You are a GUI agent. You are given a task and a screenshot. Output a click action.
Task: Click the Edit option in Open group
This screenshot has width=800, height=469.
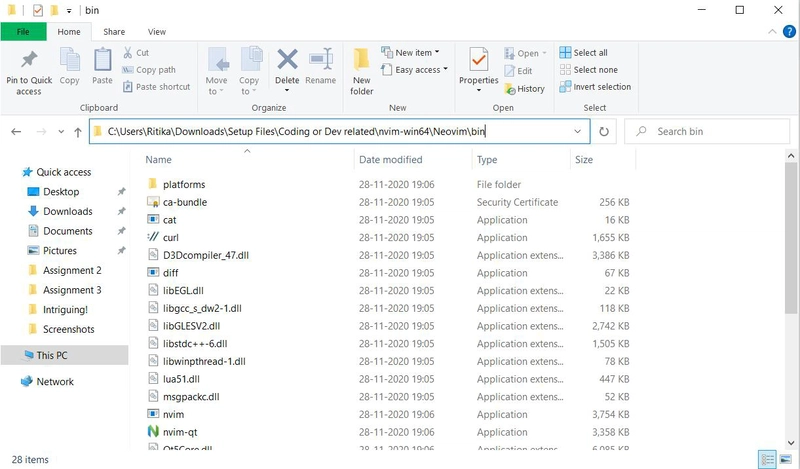point(518,71)
